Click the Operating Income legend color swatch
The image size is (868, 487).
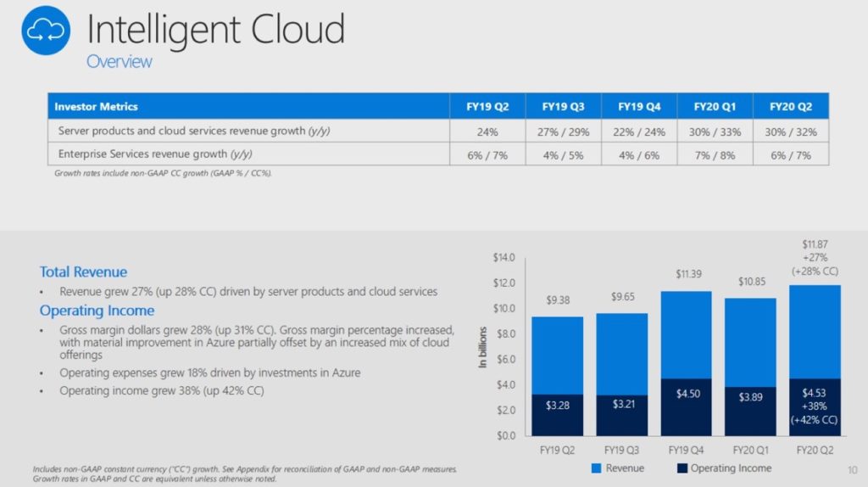click(x=682, y=468)
